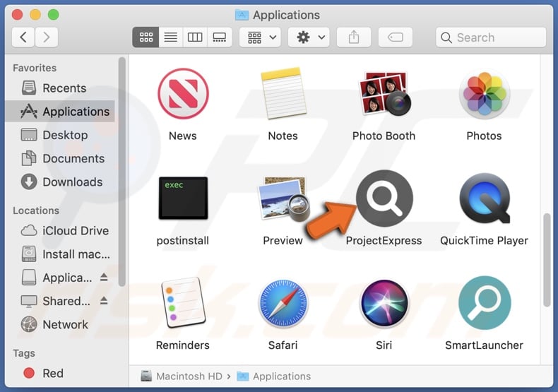Screen dimensions: 558x392
Task: Open the group-by dropdown
Action: coord(260,37)
